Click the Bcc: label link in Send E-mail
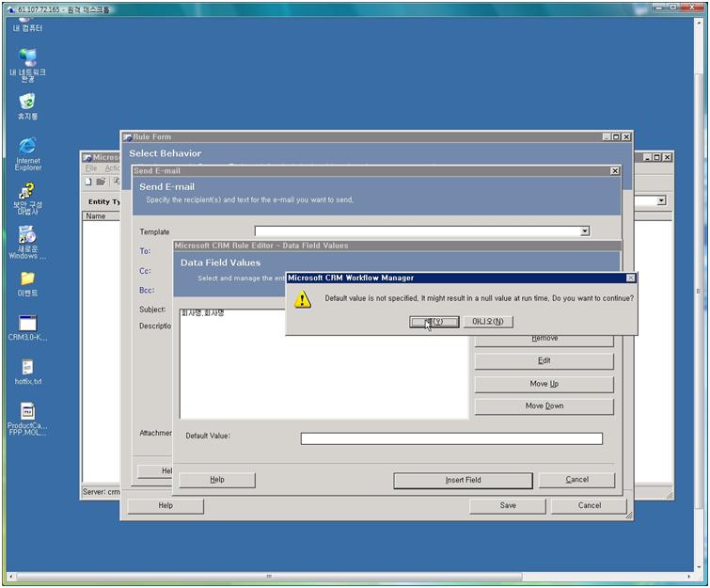Image resolution: width=710 pixels, height=588 pixels. pyautogui.click(x=147, y=290)
